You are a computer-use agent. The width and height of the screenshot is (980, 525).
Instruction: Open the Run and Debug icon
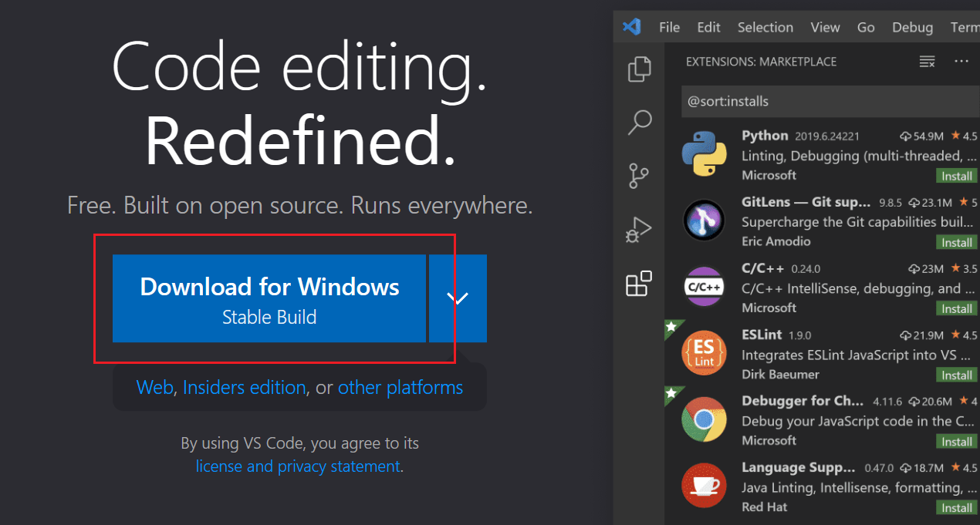click(640, 230)
